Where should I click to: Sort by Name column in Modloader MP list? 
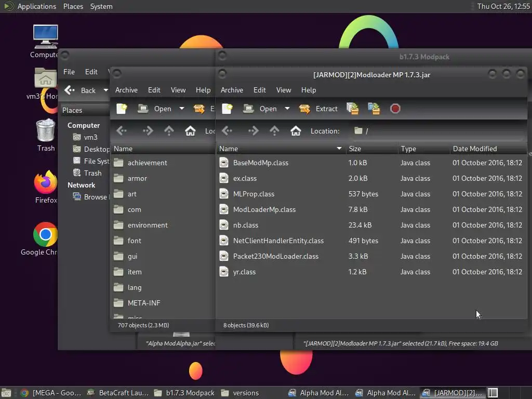[x=281, y=149]
